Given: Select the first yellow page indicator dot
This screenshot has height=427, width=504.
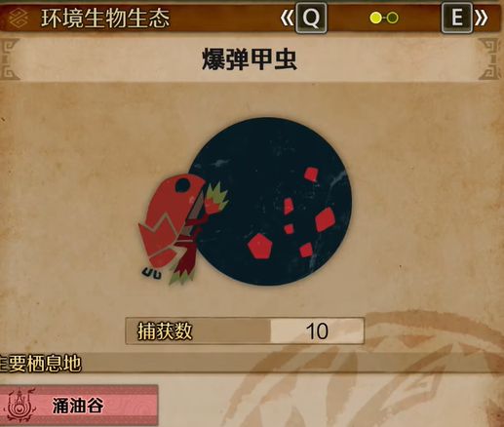Looking at the screenshot, I should (376, 18).
